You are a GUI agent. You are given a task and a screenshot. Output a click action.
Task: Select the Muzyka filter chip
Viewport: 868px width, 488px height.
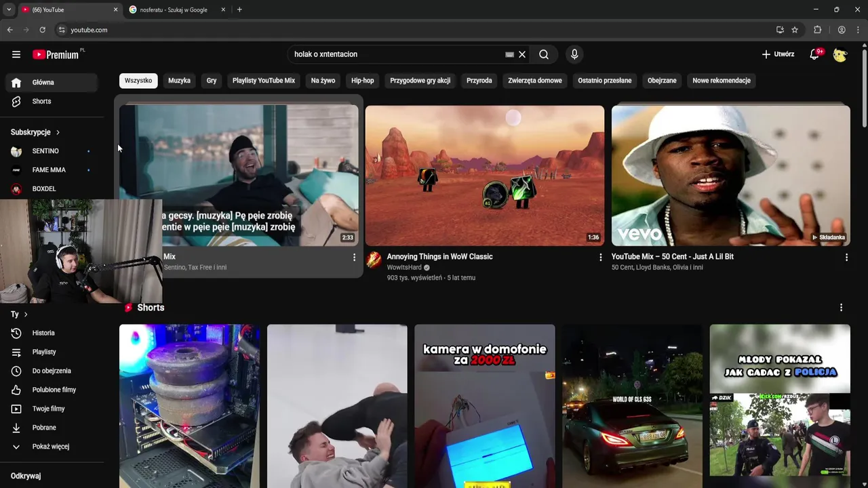click(179, 81)
